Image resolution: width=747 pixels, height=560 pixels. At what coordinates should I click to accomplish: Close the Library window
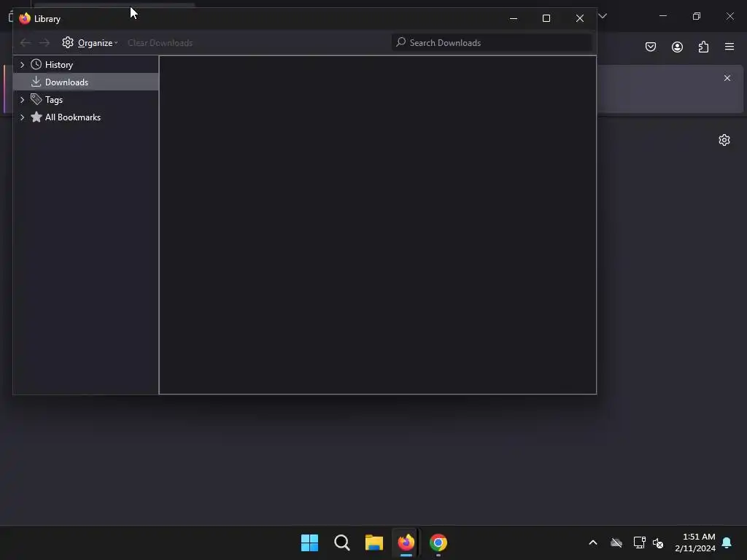click(x=580, y=18)
